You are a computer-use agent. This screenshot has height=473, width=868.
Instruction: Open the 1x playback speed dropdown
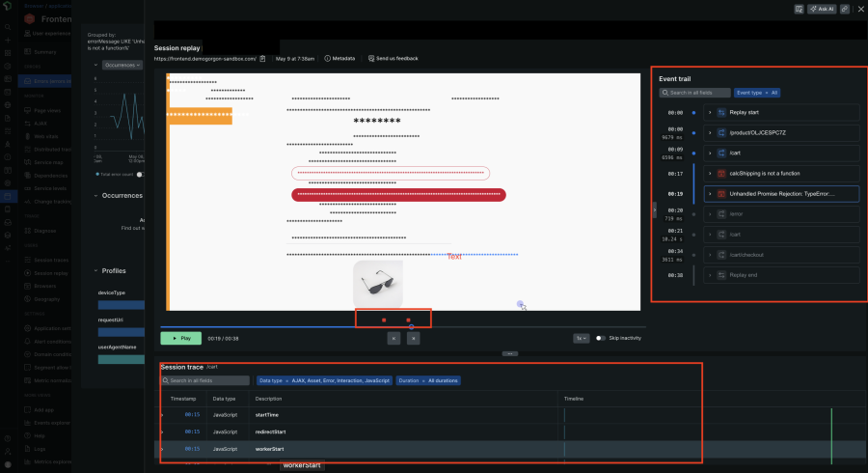coord(581,338)
